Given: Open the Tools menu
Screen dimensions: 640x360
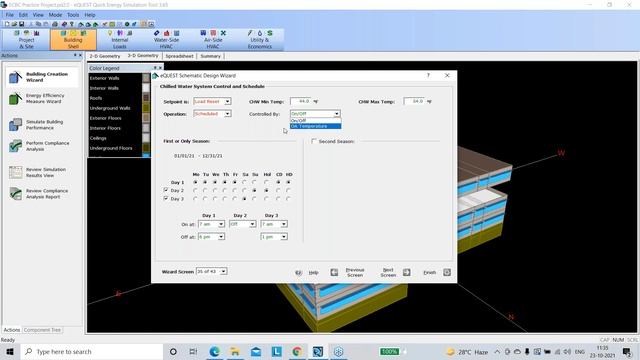Looking at the screenshot, I should click(73, 15).
